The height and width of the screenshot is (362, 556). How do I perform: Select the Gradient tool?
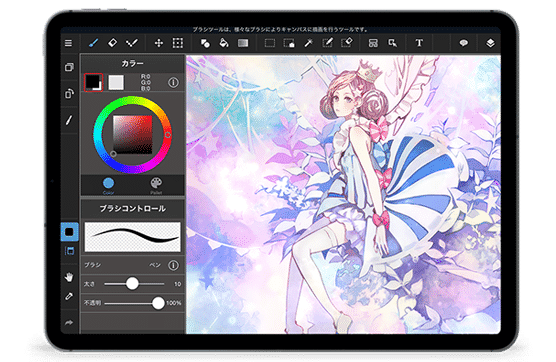[243, 43]
